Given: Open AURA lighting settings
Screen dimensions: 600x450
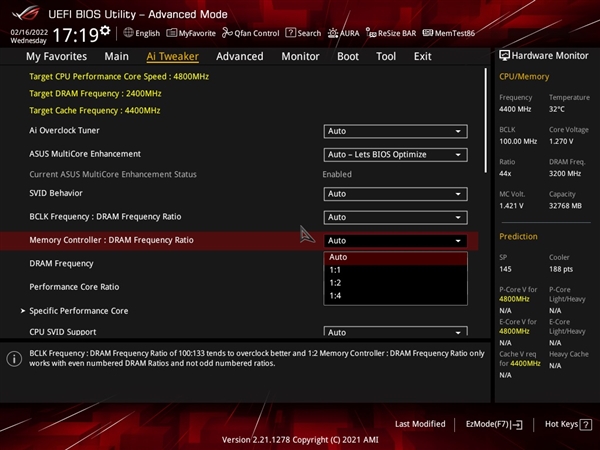Looking at the screenshot, I should [x=344, y=33].
